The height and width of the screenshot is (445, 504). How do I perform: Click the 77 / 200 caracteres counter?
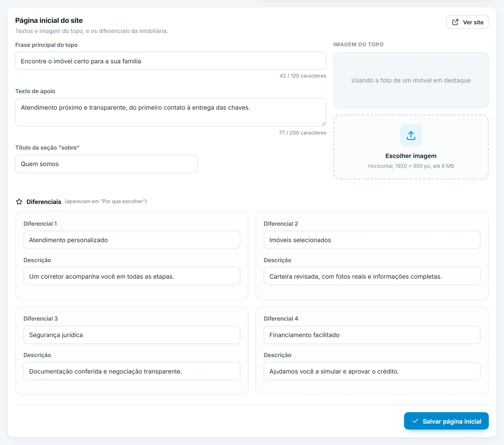pos(302,133)
